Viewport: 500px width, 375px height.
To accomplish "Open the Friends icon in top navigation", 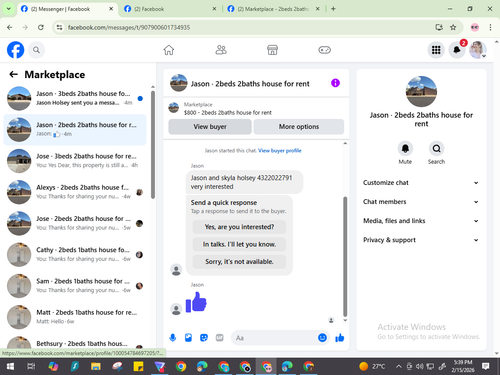I will point(221,50).
